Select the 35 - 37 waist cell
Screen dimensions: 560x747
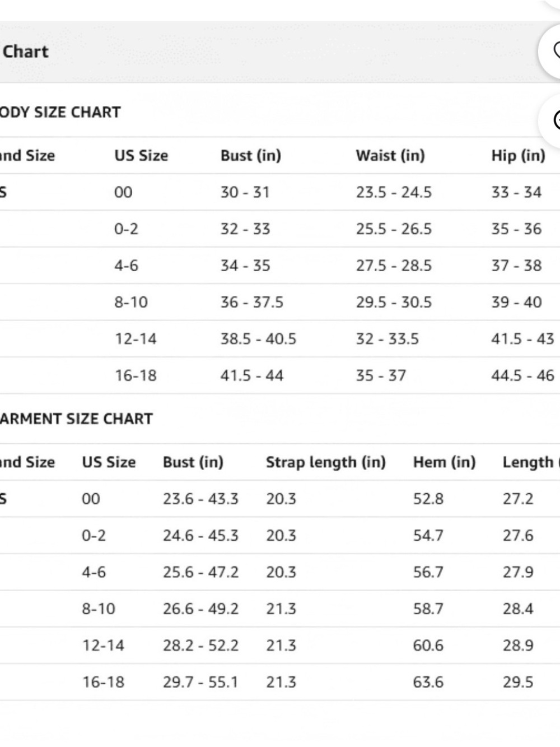coord(381,375)
